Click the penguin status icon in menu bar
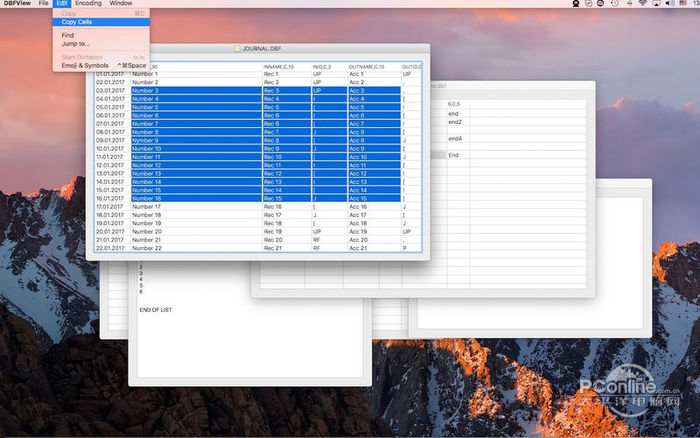This screenshot has width=700, height=438. click(576, 3)
